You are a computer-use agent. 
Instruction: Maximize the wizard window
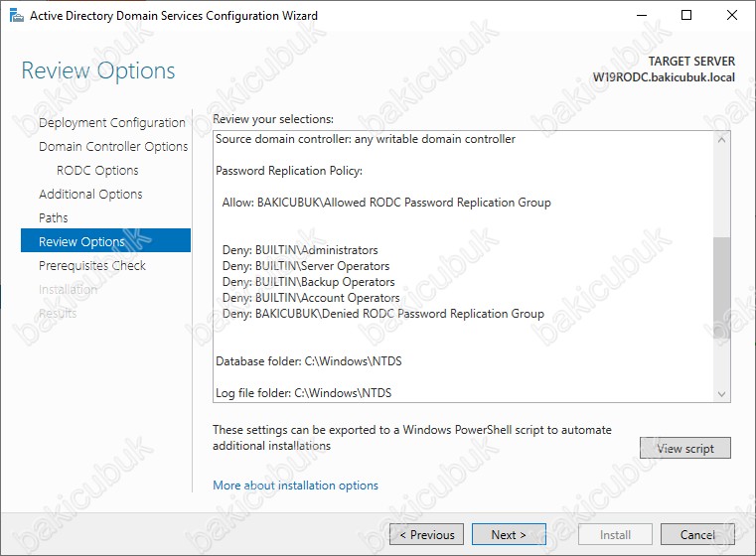[x=686, y=16]
